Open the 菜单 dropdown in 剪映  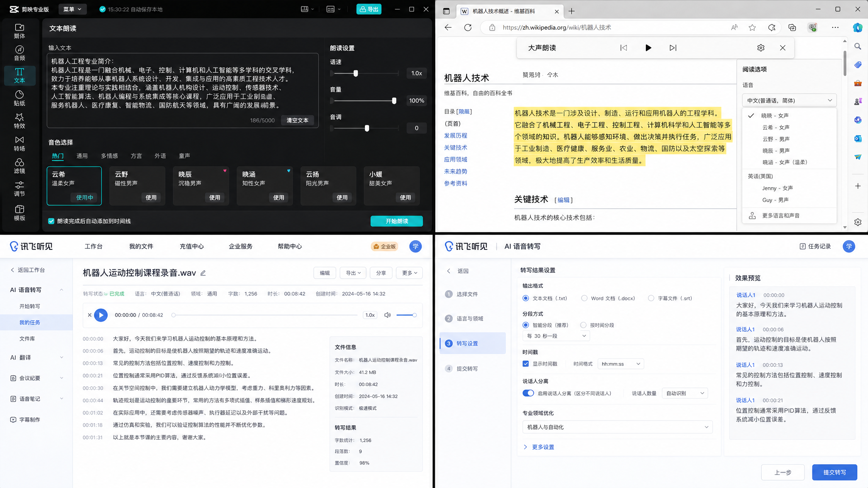pos(72,9)
